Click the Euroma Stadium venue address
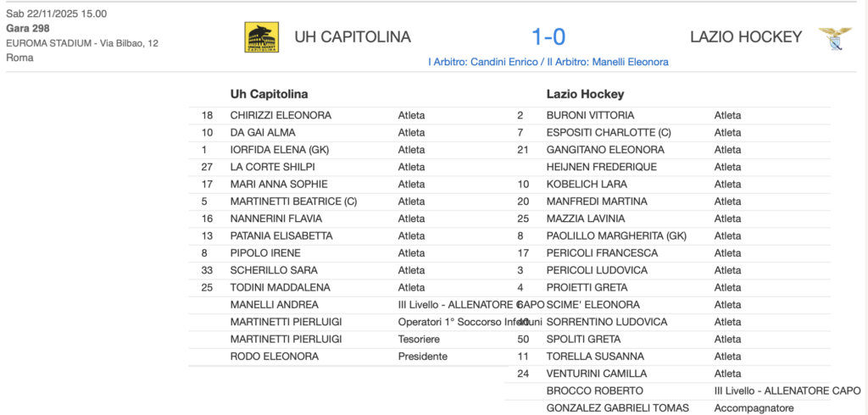 tap(82, 43)
